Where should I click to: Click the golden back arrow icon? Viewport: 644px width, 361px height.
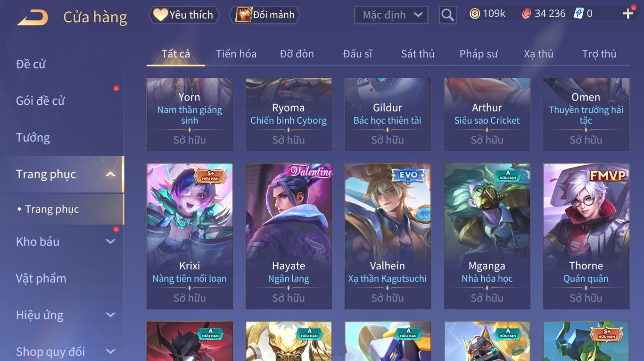(33, 17)
